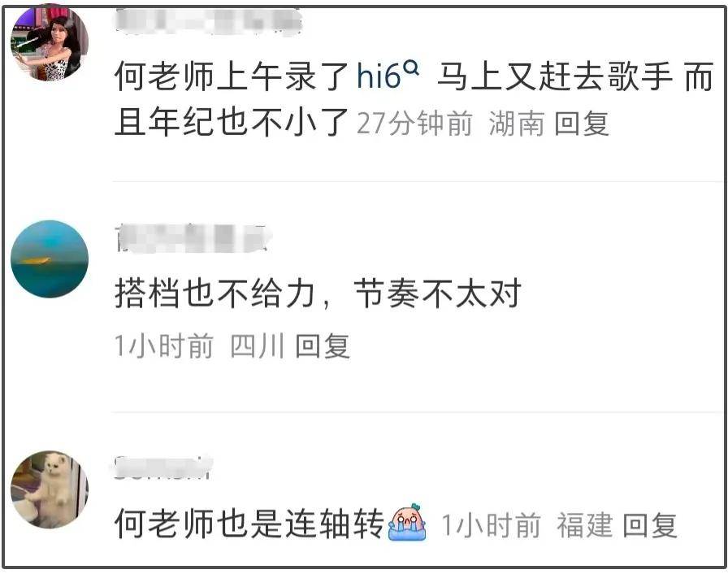Select the comment starting 何老师上午录了
The image size is (728, 574).
414,99
